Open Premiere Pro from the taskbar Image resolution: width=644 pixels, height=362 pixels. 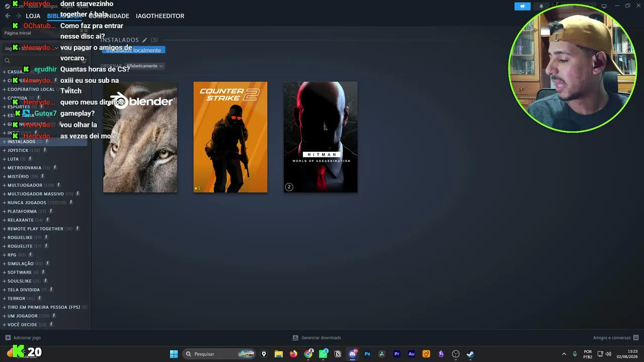397,354
